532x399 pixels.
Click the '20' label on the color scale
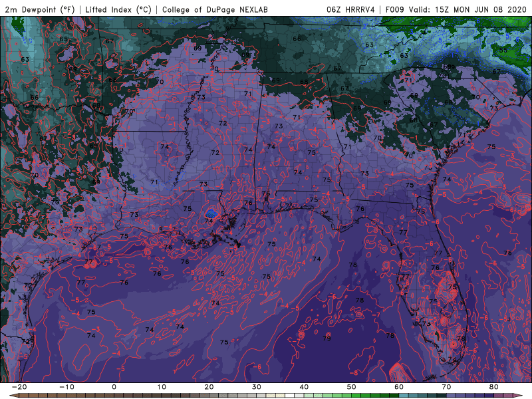click(x=209, y=387)
